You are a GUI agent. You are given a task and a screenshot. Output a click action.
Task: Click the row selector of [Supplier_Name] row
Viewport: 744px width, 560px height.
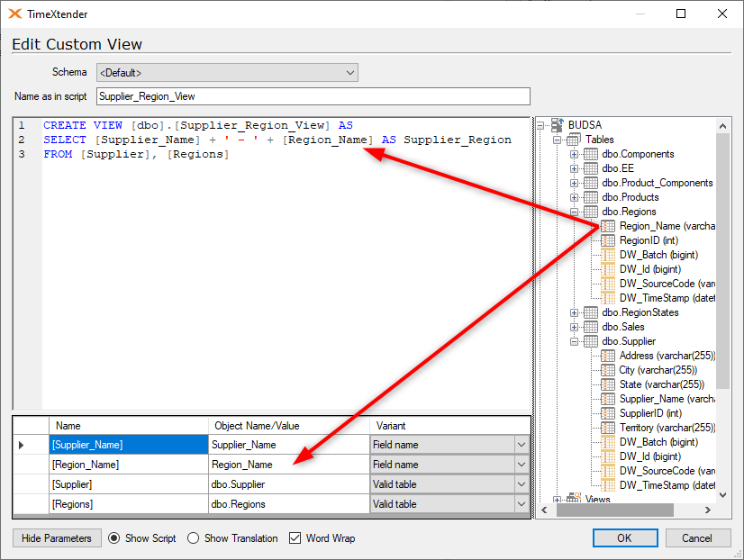point(31,445)
